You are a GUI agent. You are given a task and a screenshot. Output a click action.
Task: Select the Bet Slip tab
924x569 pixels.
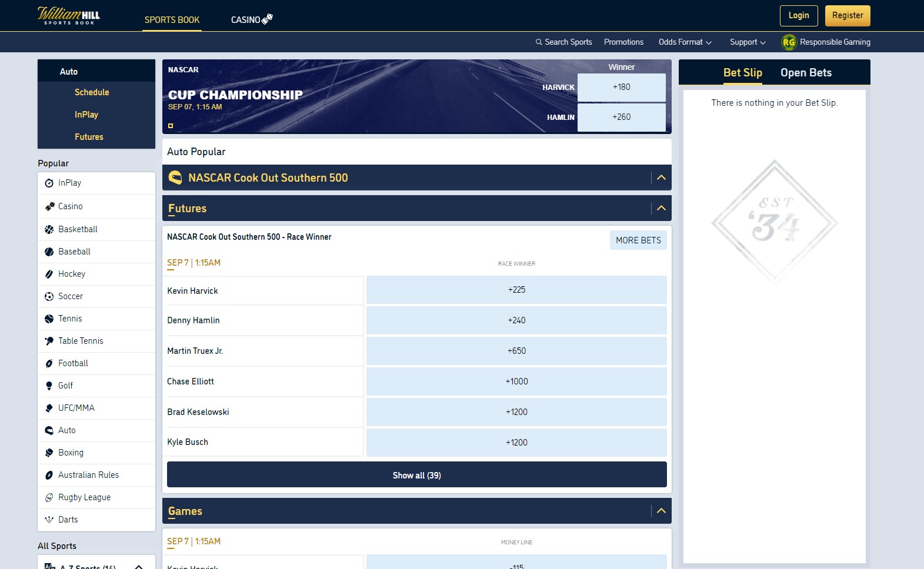[x=742, y=73]
